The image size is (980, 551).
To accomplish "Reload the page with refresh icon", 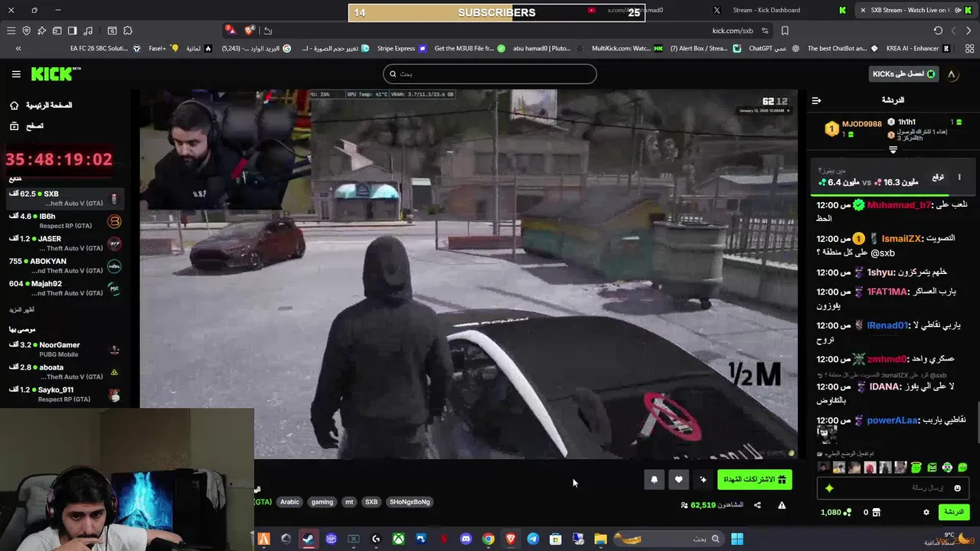I will (938, 31).
